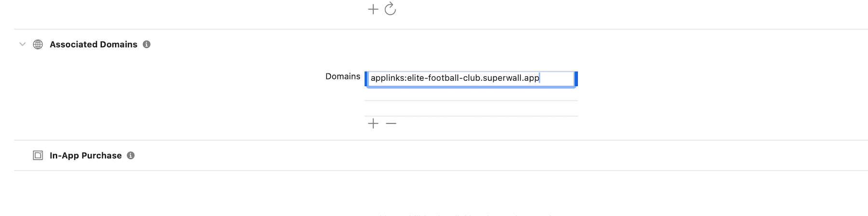
Task: Click the word applinks in the domain field
Action: click(388, 78)
